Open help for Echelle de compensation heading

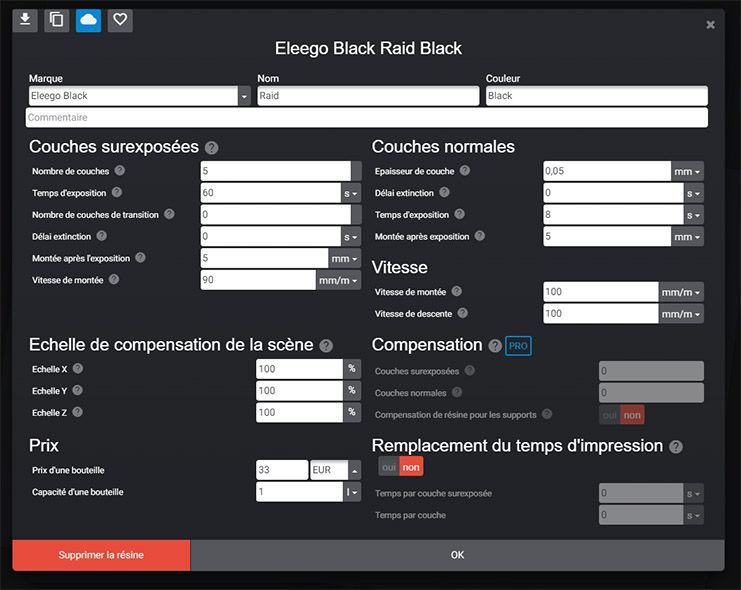pos(326,346)
